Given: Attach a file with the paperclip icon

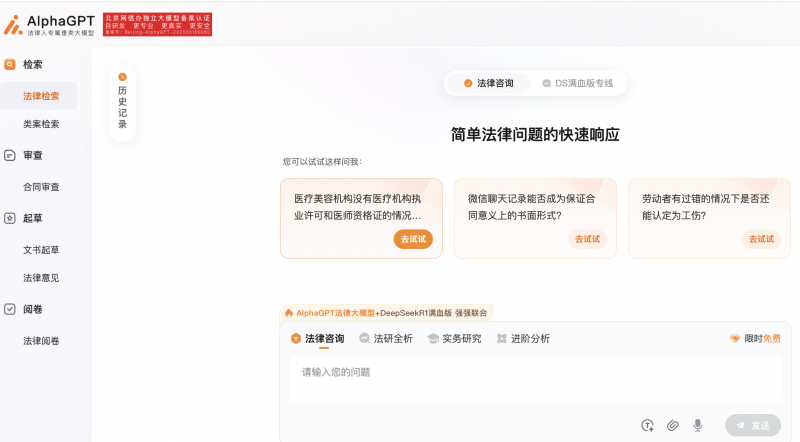Looking at the screenshot, I should point(673,425).
